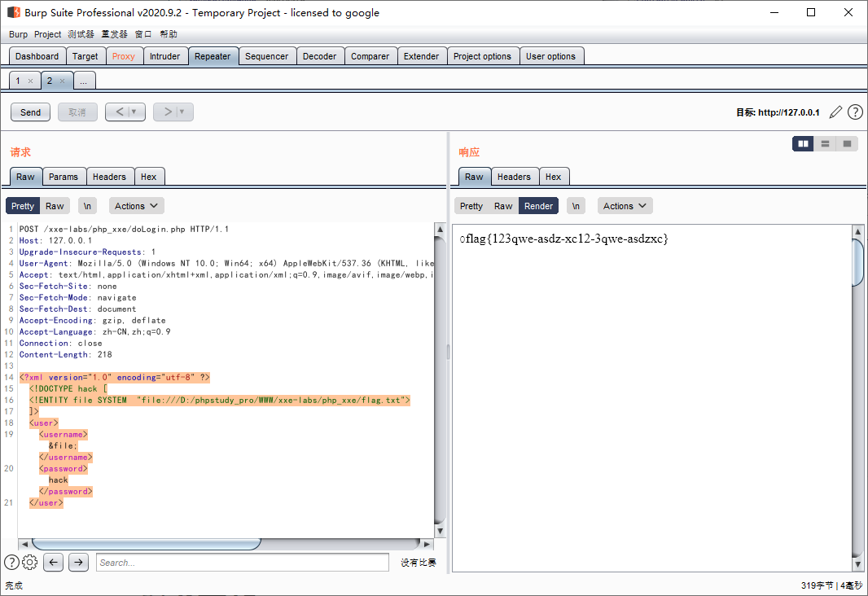Select side-by-side layout view icon
868x596 pixels.
point(803,144)
